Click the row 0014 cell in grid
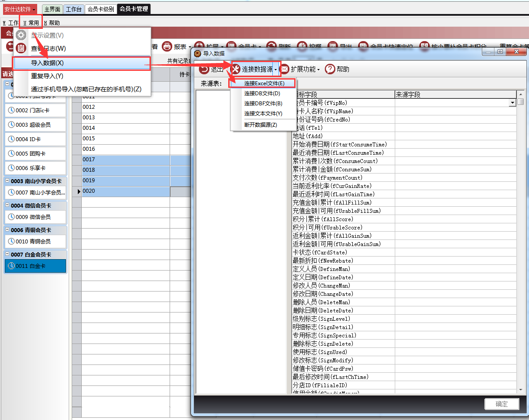Screen dimensions: 529x420 coord(125,128)
